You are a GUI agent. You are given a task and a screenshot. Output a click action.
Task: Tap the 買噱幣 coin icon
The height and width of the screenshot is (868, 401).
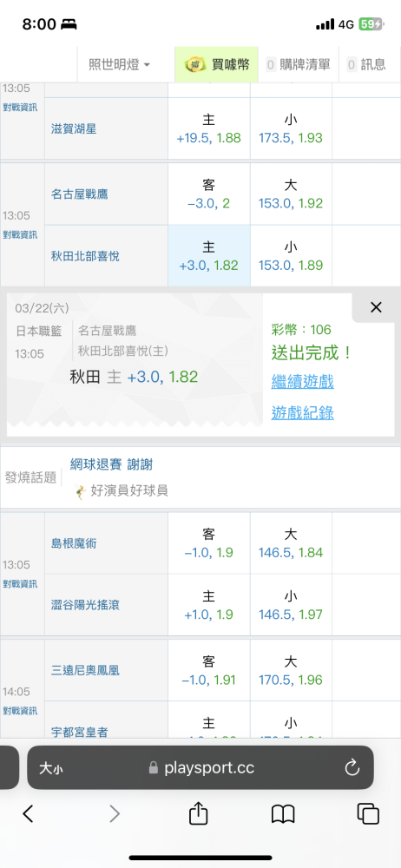(194, 64)
